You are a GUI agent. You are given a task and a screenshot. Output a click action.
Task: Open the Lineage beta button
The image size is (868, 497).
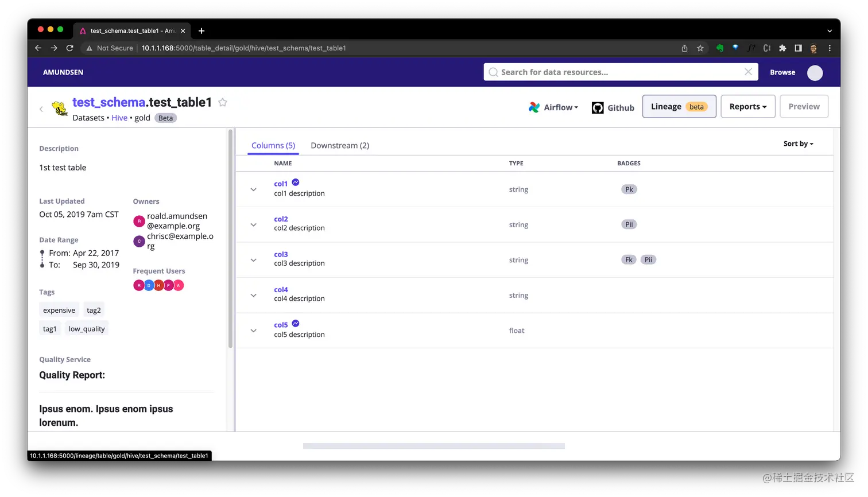(x=679, y=107)
